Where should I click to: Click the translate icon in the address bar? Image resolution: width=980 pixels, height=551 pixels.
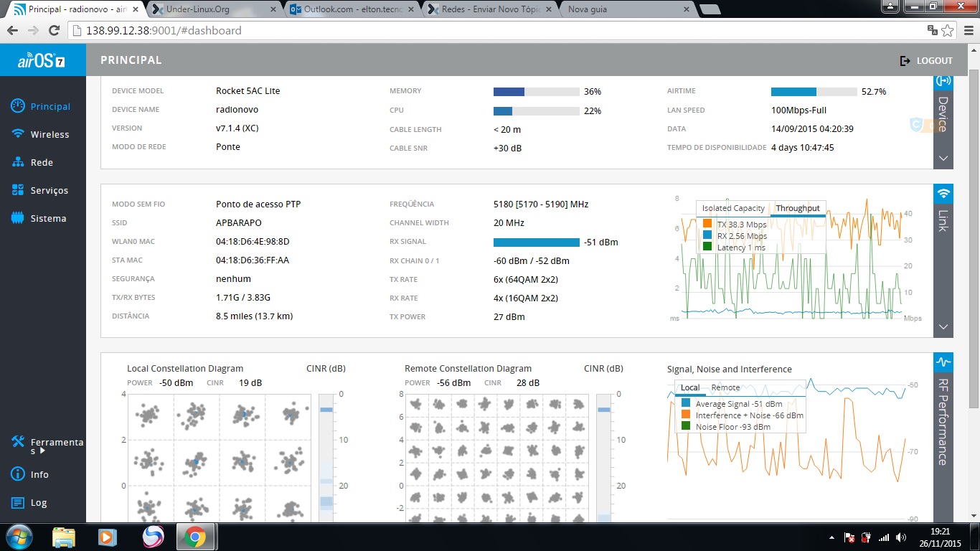[x=932, y=31]
